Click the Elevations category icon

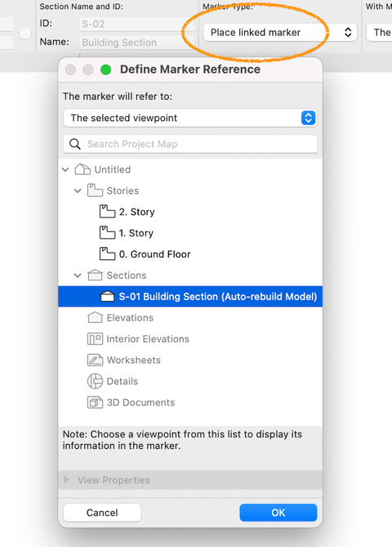click(95, 317)
